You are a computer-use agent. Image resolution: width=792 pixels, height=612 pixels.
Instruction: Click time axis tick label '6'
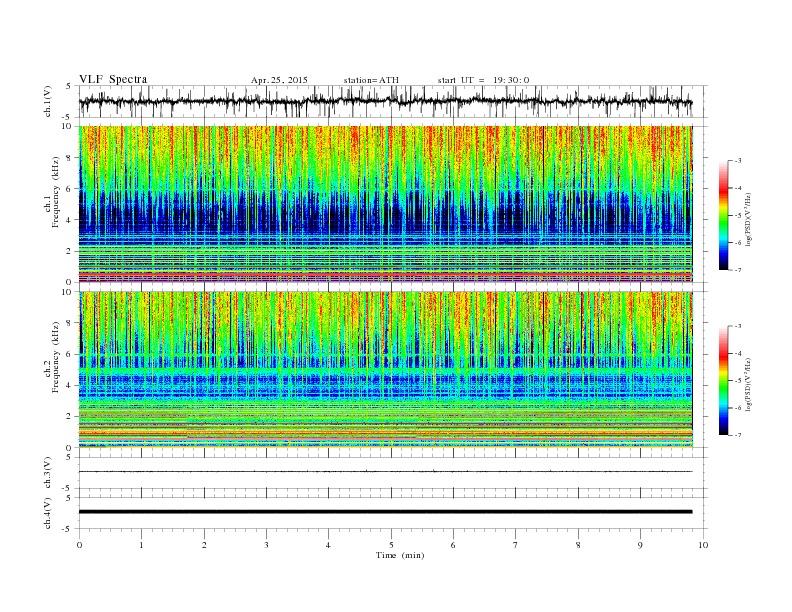[453, 545]
